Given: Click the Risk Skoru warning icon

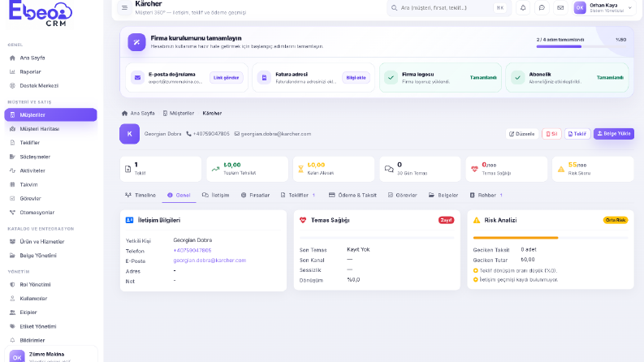Looking at the screenshot, I should click(x=561, y=169).
